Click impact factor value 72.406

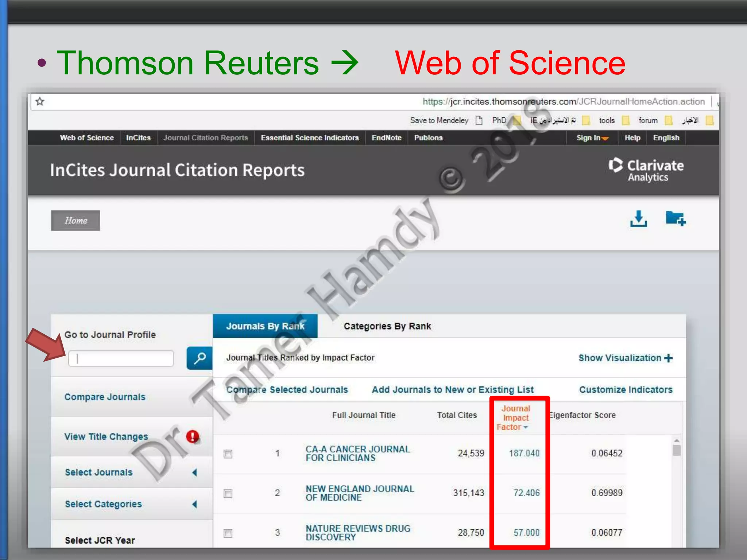526,493
